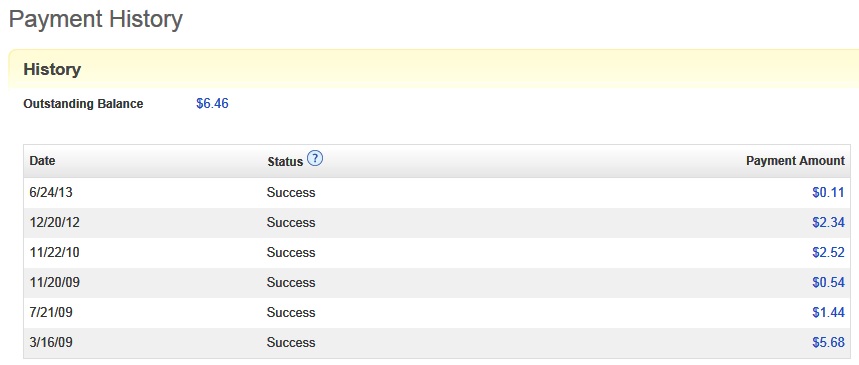The height and width of the screenshot is (365, 859).
Task: Select the 7/21/09 date cell
Action: [x=51, y=313]
